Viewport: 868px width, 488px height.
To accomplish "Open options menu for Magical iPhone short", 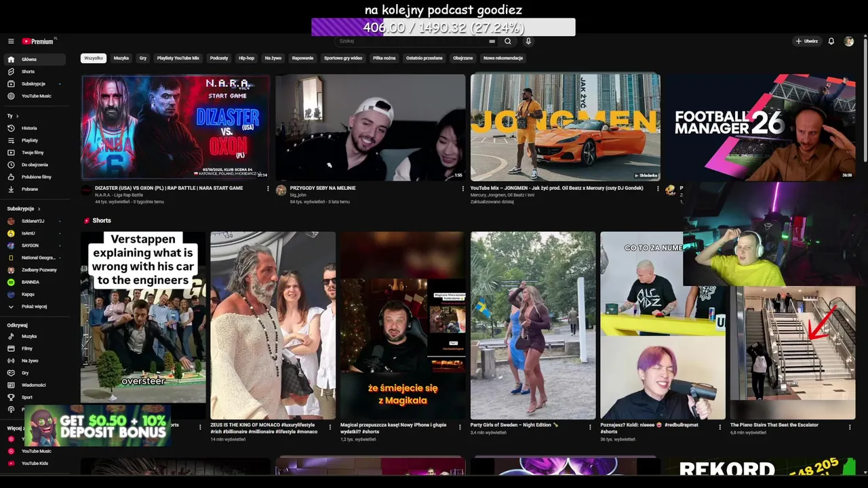I will (460, 427).
